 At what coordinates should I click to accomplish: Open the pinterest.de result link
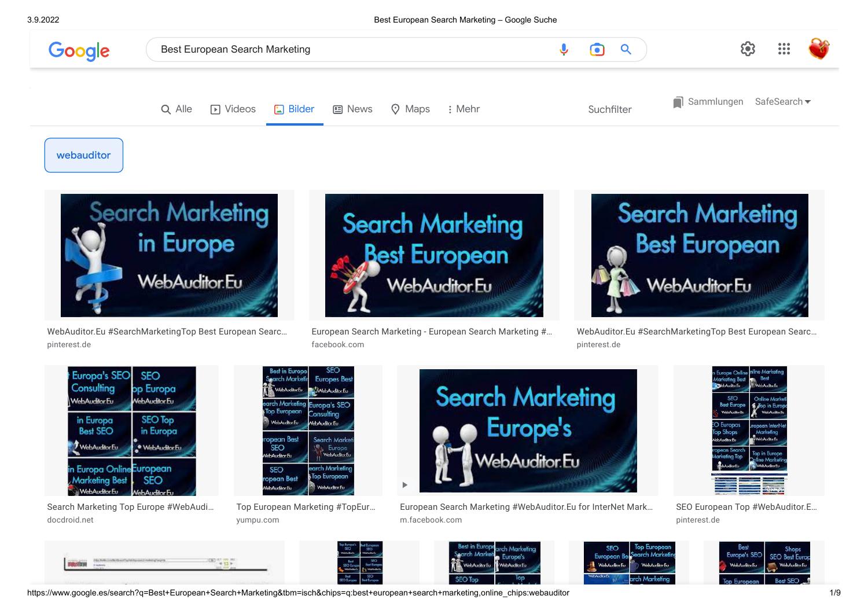click(x=69, y=344)
